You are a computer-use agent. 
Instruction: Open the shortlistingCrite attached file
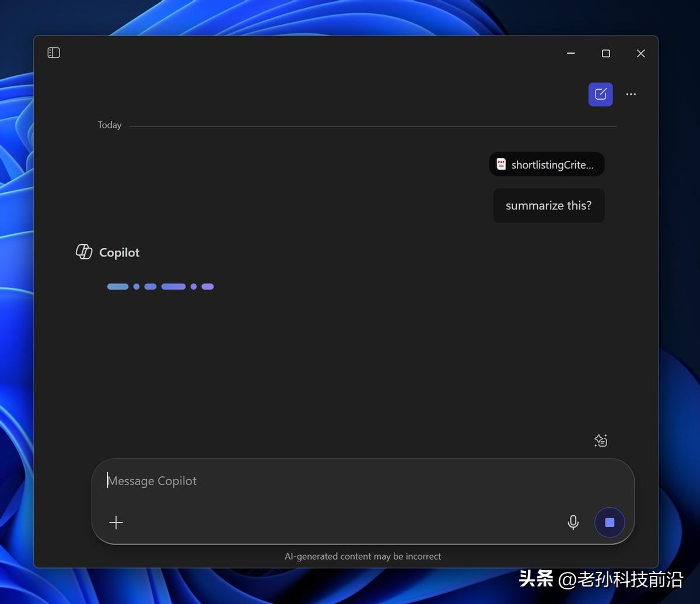click(546, 164)
